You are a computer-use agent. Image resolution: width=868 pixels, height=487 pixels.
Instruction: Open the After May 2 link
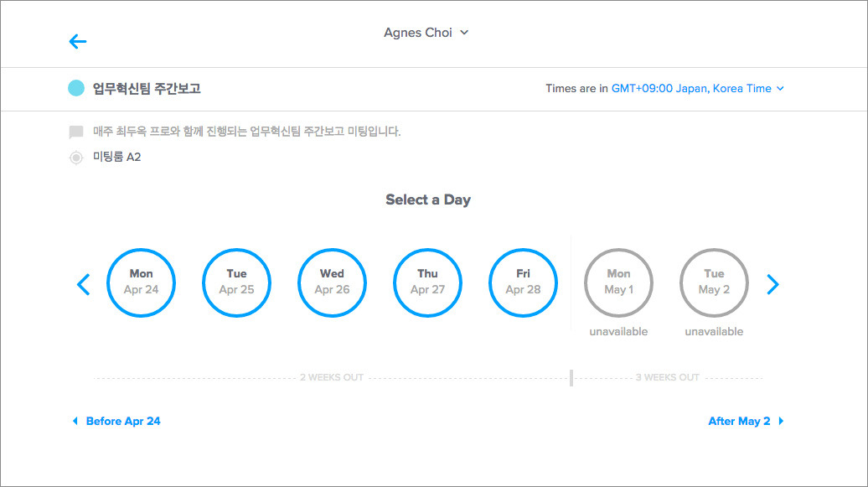[739, 421]
